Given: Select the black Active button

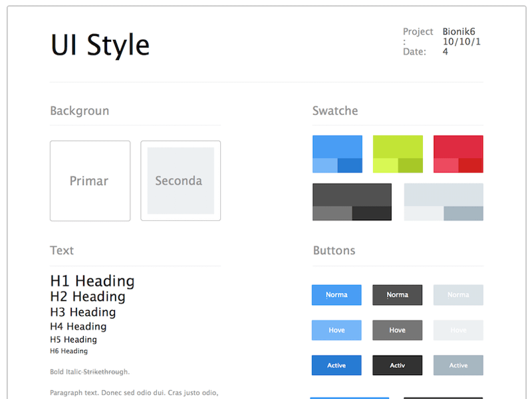Looking at the screenshot, I should (397, 365).
